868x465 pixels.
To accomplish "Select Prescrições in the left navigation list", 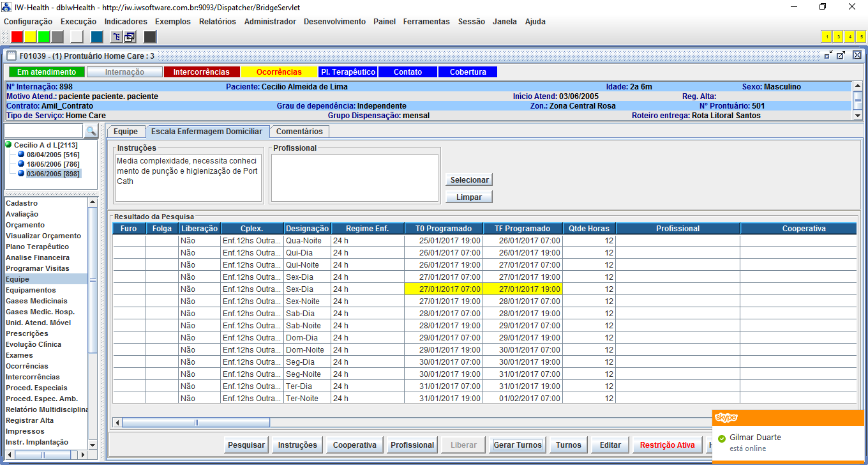I will (x=27, y=333).
